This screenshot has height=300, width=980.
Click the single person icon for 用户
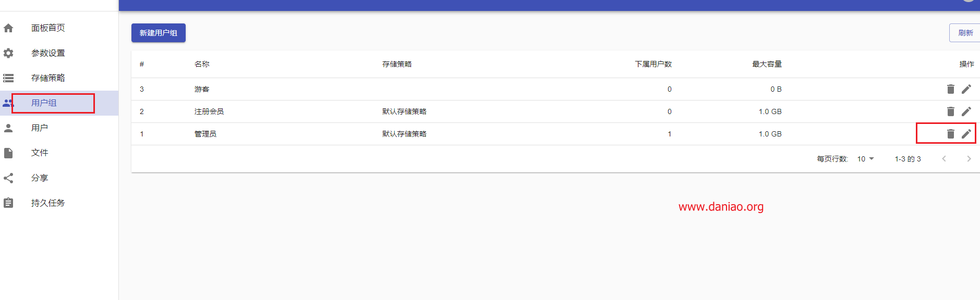pyautogui.click(x=8, y=128)
